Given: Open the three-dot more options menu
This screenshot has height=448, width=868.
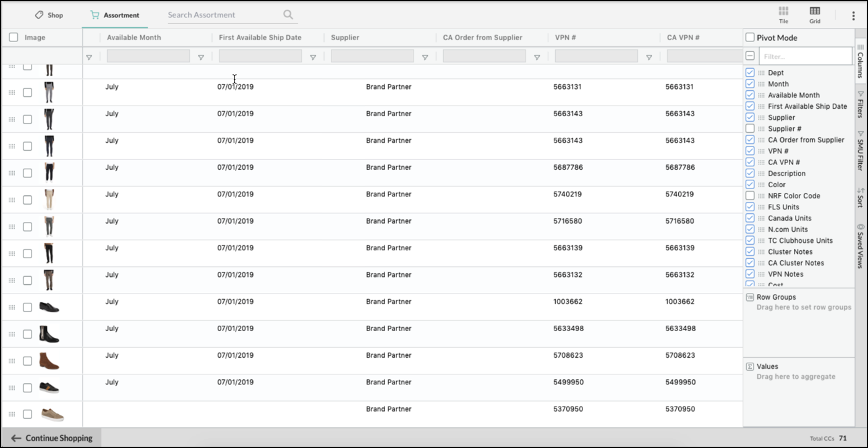Looking at the screenshot, I should point(854,16).
